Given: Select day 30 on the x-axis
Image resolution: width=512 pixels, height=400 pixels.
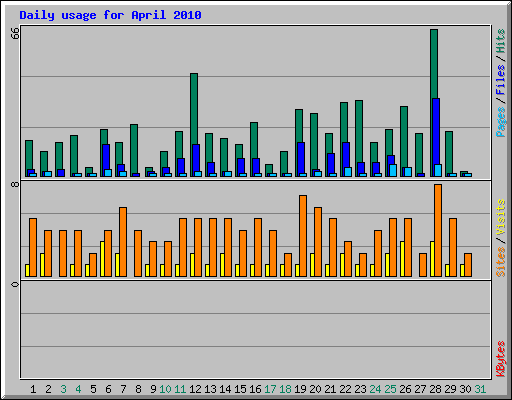Looking at the screenshot, I should (x=465, y=389).
